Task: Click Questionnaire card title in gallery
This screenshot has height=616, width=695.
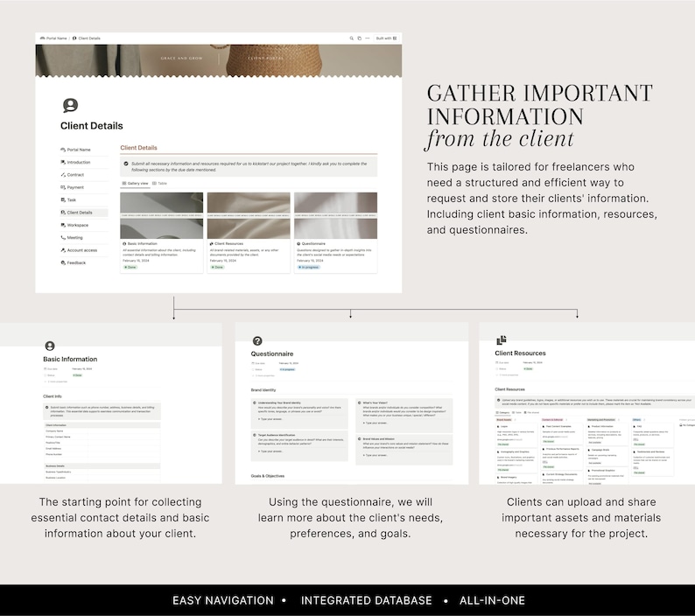Action: click(313, 244)
